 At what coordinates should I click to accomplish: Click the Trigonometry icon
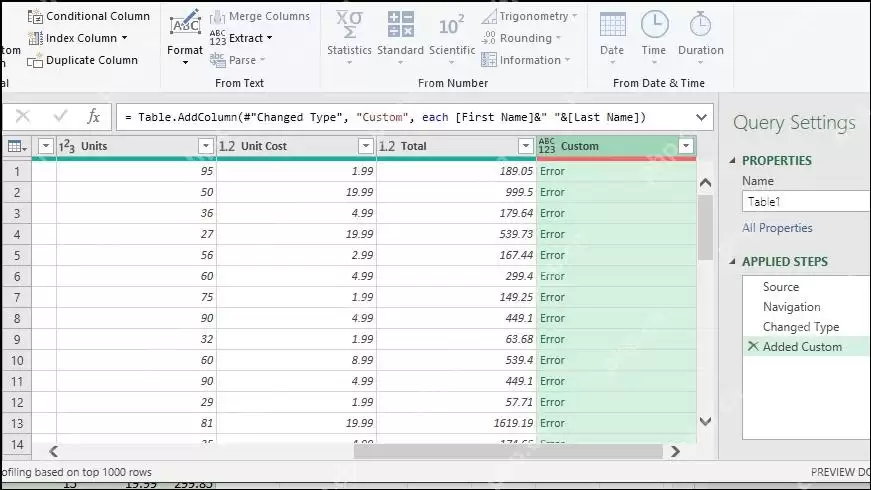tap(489, 17)
